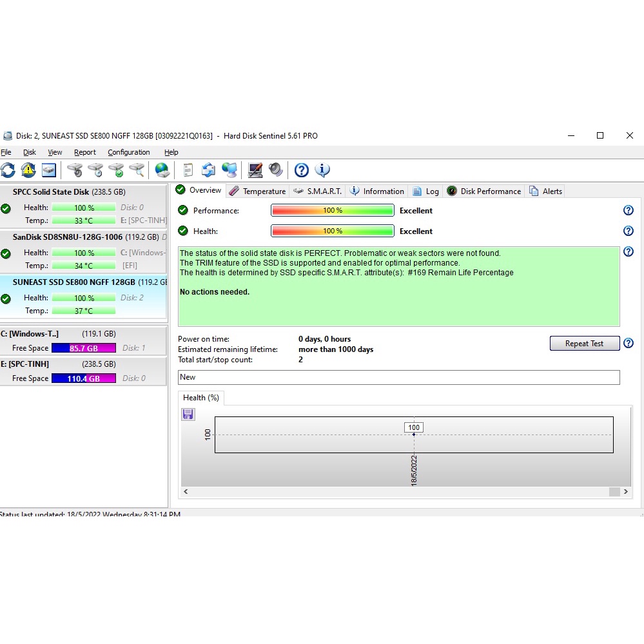Click the save floppy icon above health graph

pyautogui.click(x=188, y=414)
